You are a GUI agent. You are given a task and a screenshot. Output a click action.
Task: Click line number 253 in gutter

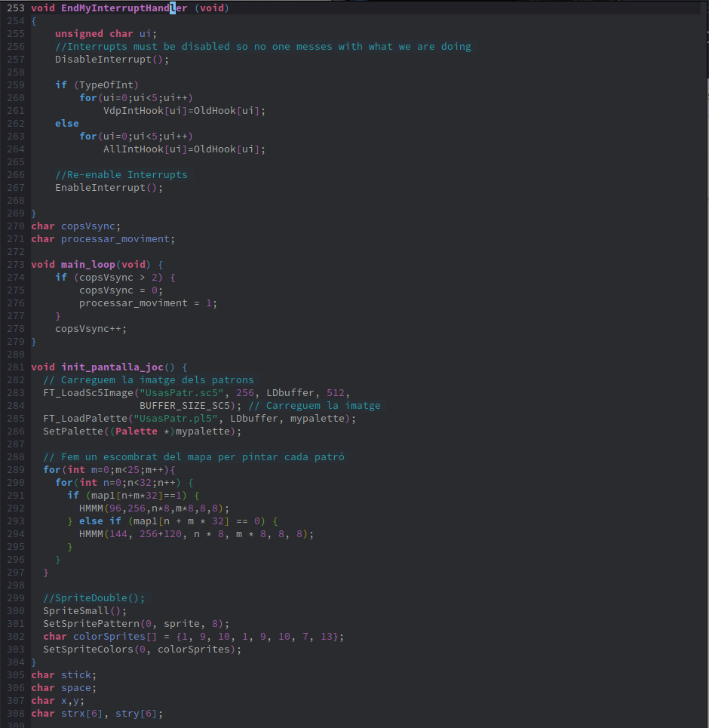[x=15, y=8]
